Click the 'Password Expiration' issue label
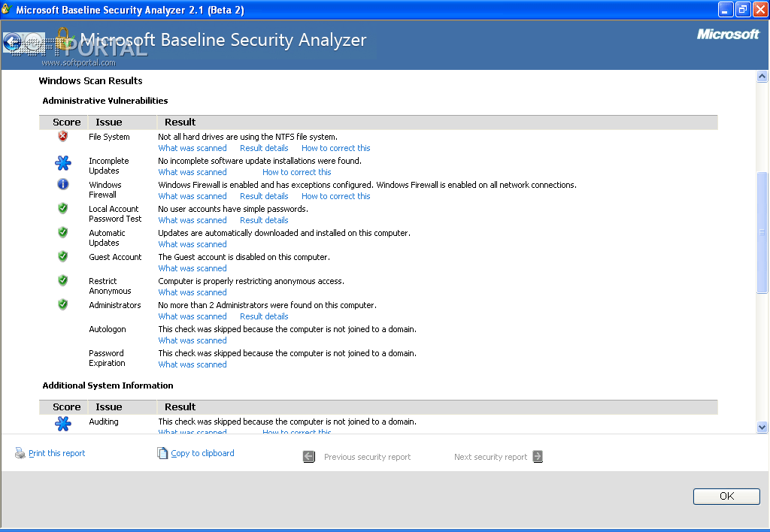770x532 pixels. coord(107,358)
